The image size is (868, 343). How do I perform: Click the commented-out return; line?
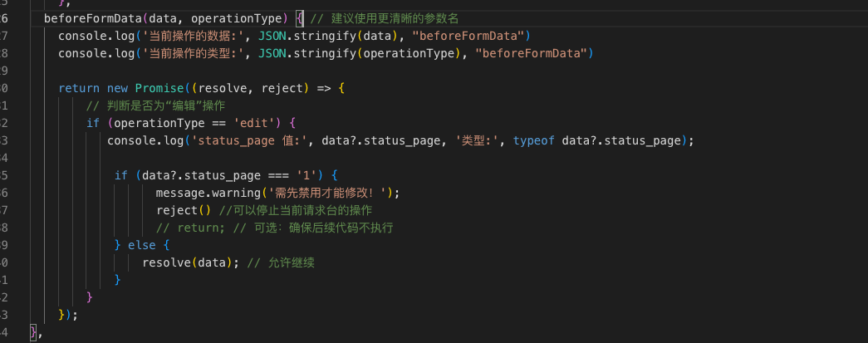[x=274, y=228]
